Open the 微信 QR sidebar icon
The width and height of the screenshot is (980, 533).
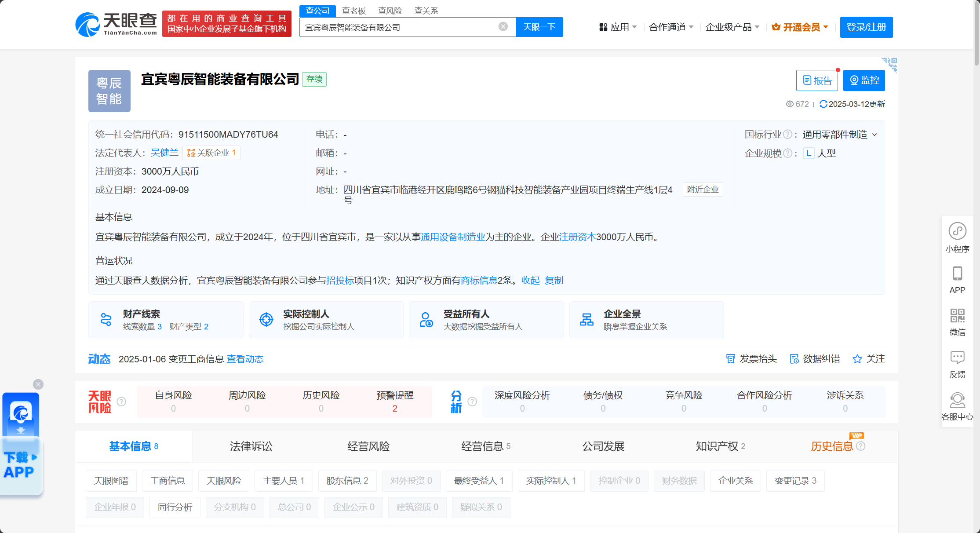(957, 322)
